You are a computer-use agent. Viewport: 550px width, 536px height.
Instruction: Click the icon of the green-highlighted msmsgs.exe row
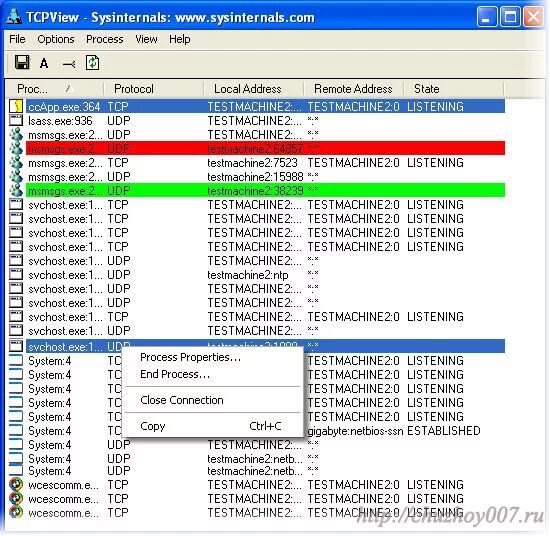tap(16, 190)
